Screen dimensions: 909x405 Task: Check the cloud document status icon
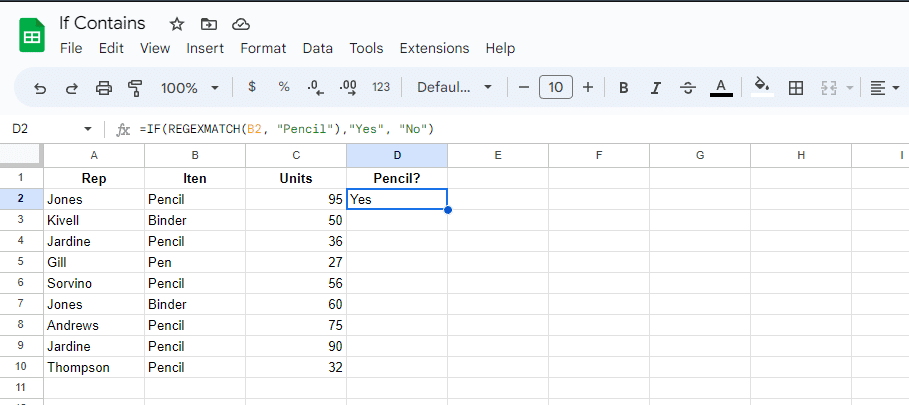(240, 24)
